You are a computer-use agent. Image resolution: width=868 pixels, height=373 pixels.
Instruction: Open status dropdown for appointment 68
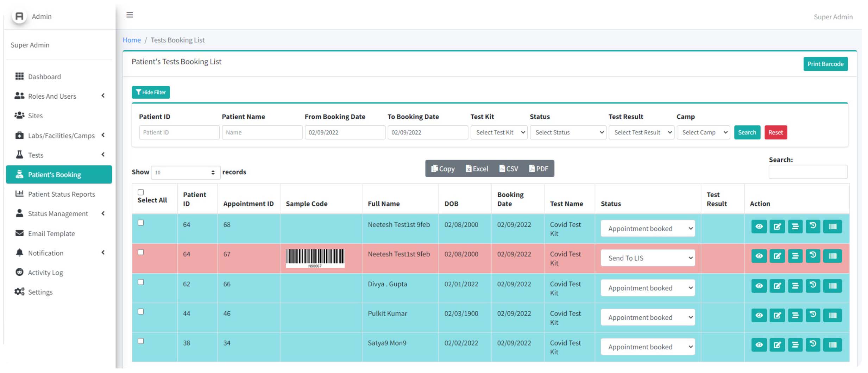(x=648, y=229)
